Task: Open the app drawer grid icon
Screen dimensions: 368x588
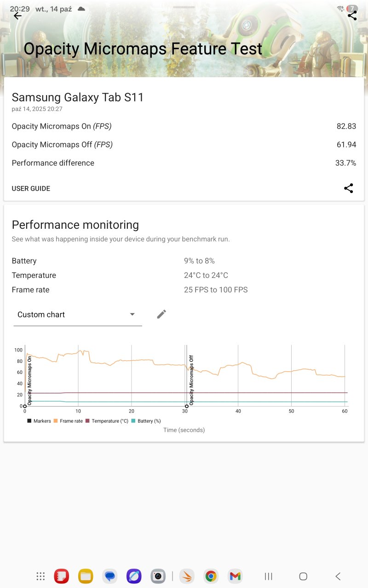Action: point(40,576)
